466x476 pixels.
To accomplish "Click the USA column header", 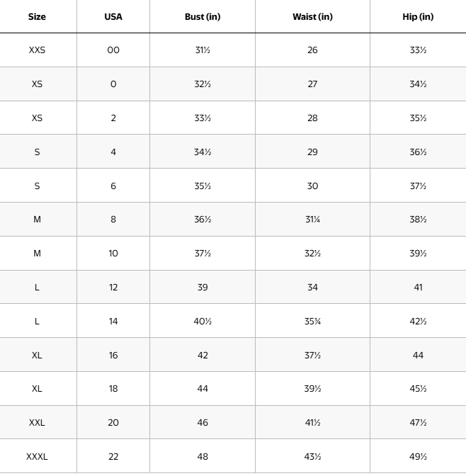I will pos(113,16).
